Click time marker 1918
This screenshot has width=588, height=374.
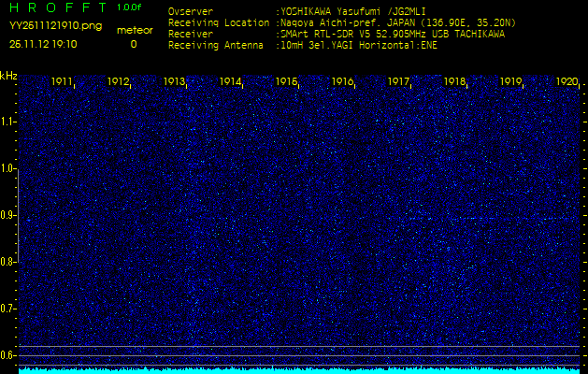tap(454, 81)
